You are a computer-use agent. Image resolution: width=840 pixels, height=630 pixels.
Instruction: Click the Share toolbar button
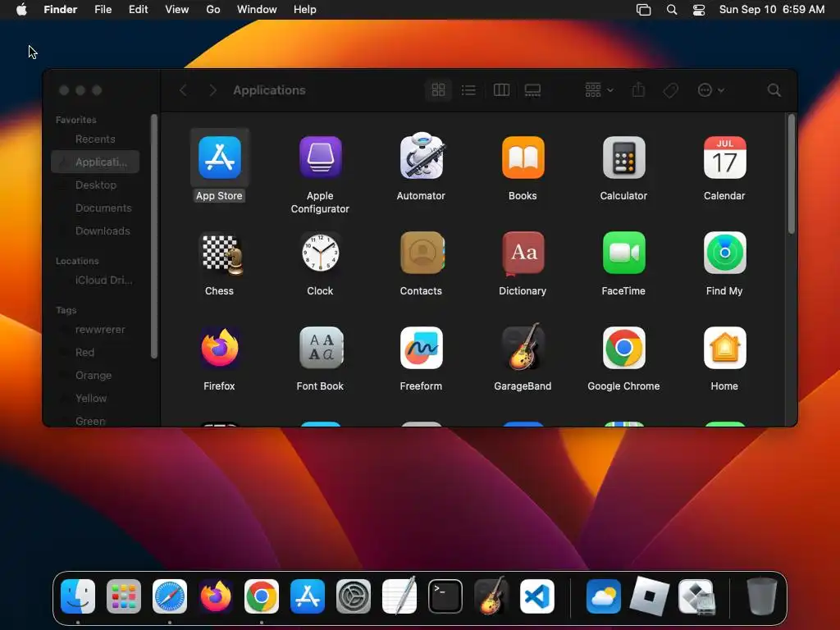click(x=638, y=90)
